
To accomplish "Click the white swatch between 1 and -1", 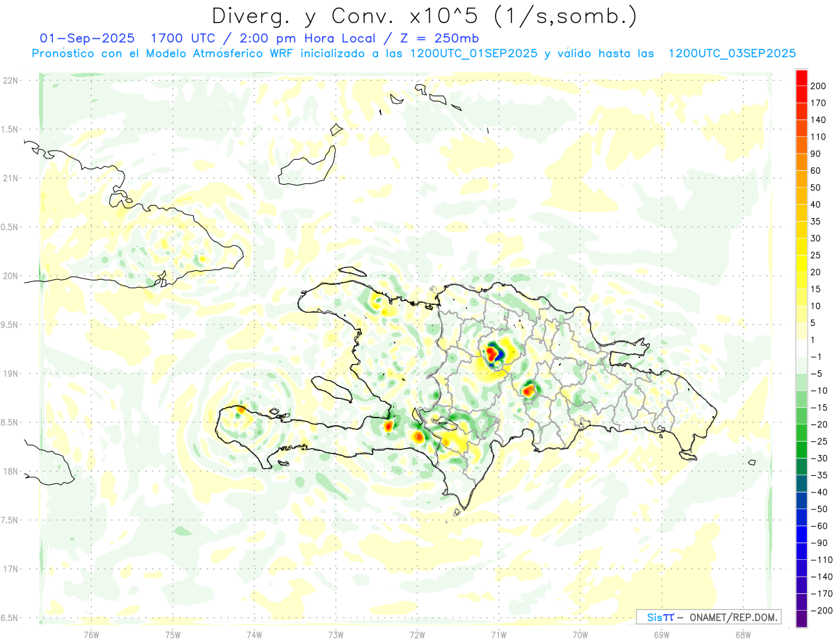I will coord(802,349).
